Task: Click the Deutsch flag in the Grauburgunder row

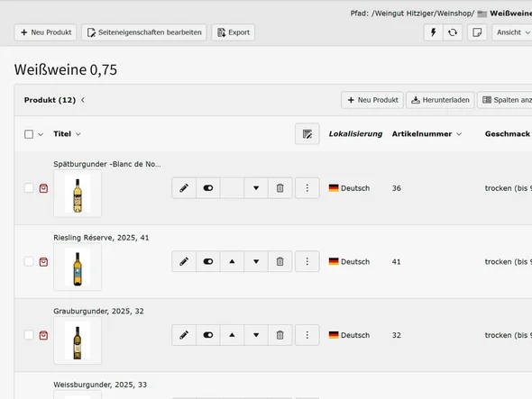Action: (334, 335)
